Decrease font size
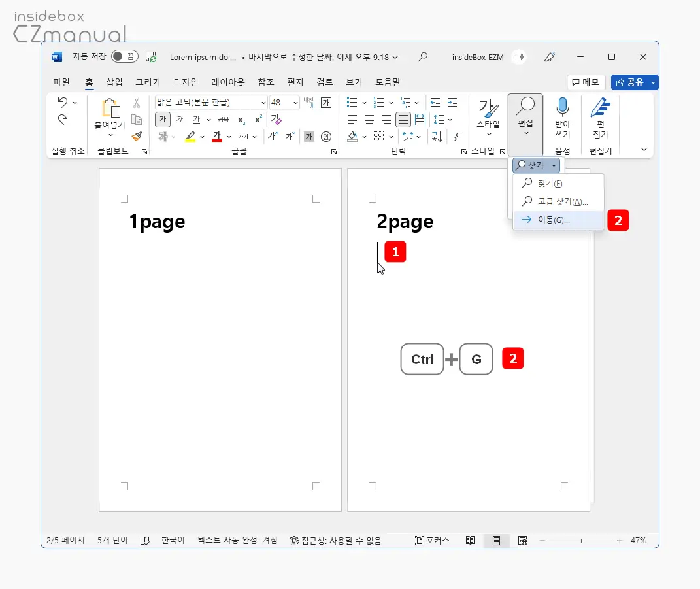 click(291, 136)
